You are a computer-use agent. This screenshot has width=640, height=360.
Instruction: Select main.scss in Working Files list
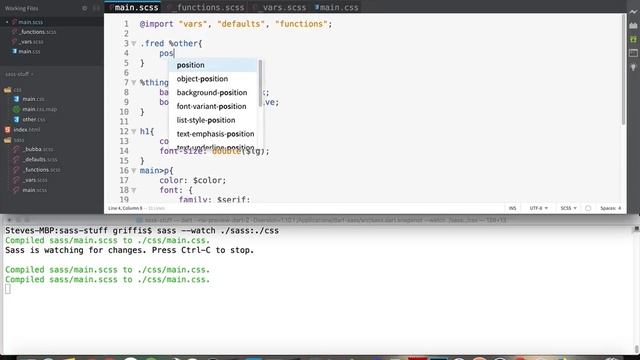[31, 22]
